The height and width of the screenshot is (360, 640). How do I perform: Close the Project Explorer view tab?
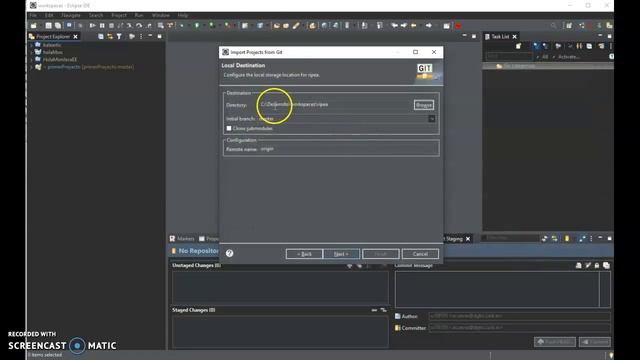[76, 37]
